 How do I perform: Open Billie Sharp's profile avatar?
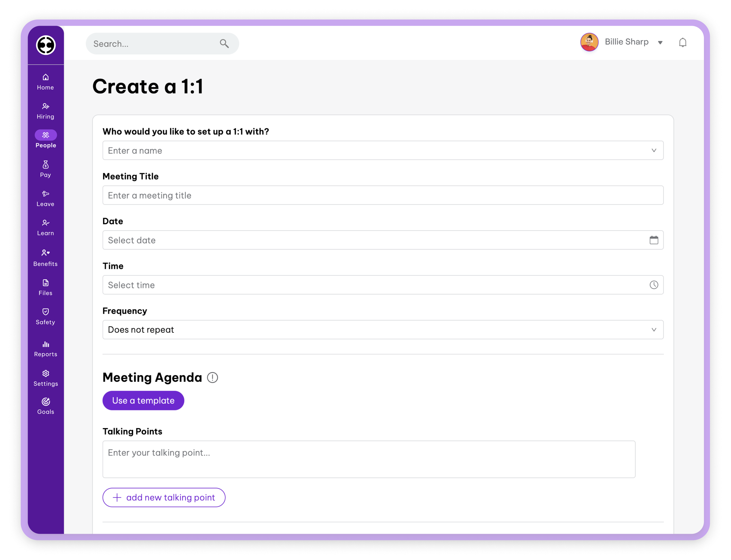tap(589, 42)
